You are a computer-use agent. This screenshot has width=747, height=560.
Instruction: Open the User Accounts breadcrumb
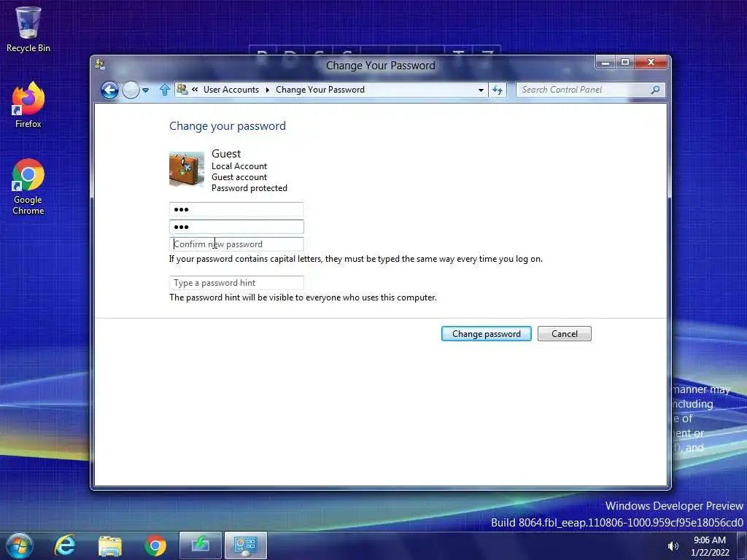click(231, 90)
